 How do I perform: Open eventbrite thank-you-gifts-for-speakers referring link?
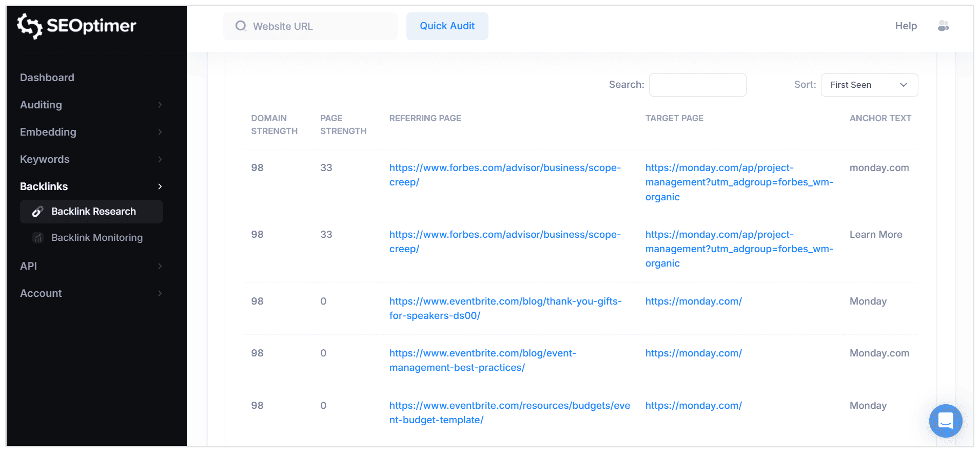pos(505,302)
